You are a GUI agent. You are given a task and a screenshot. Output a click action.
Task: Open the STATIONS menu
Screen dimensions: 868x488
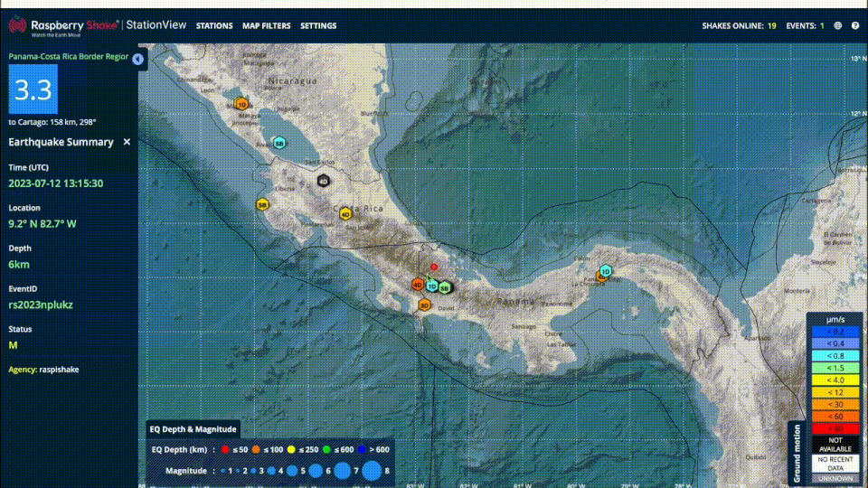(214, 26)
